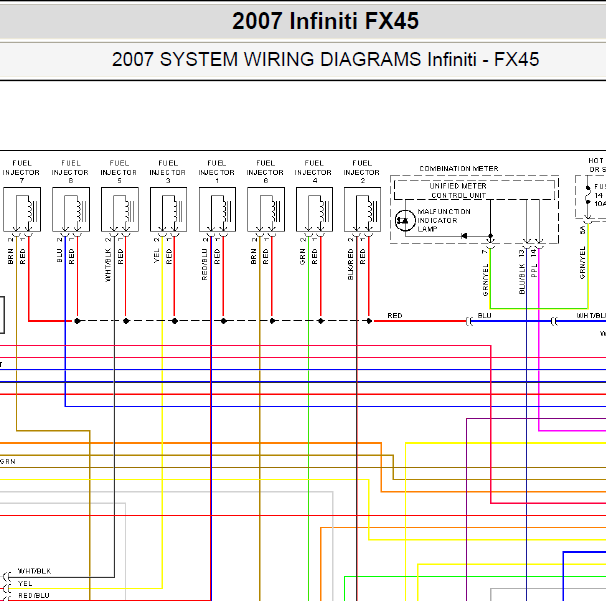Click the 'BRN' wire label under injector 6
This screenshot has height=601, width=606.
pyautogui.click(x=254, y=256)
